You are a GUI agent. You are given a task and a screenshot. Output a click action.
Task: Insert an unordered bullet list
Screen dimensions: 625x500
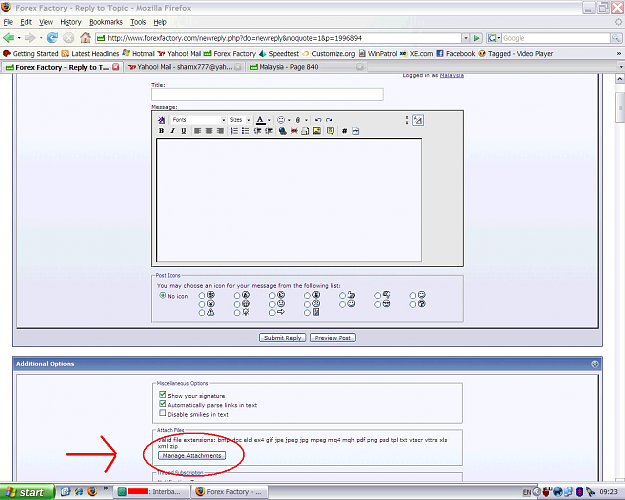246,131
